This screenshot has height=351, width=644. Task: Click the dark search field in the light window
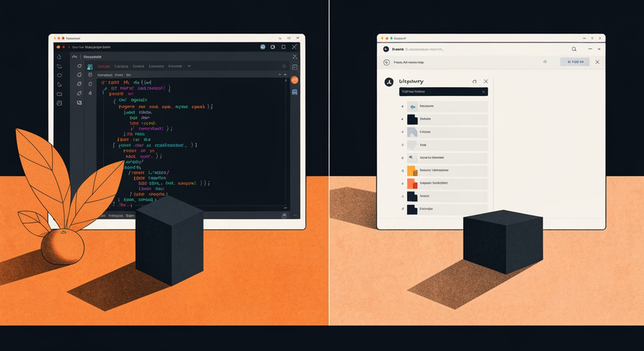pos(443,92)
